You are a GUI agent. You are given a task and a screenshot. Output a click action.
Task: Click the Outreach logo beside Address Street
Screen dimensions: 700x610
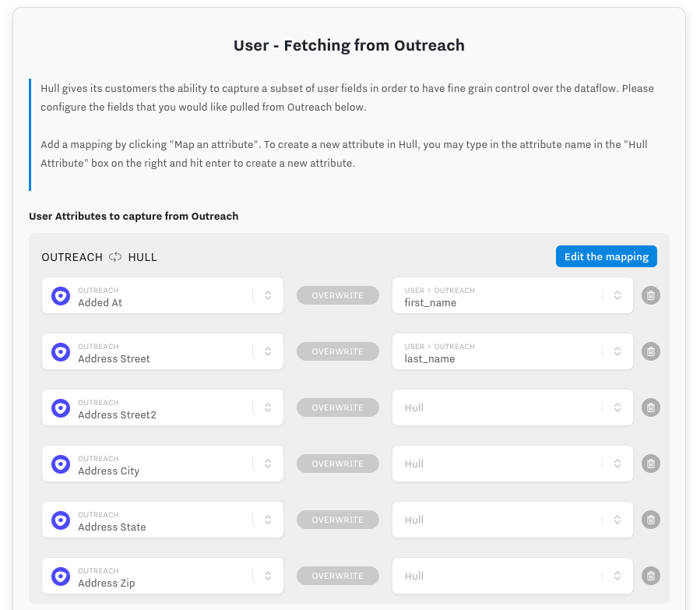point(61,352)
